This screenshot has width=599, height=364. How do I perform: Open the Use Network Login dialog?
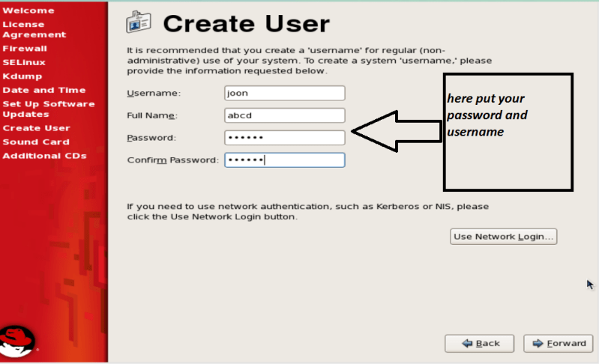point(504,237)
